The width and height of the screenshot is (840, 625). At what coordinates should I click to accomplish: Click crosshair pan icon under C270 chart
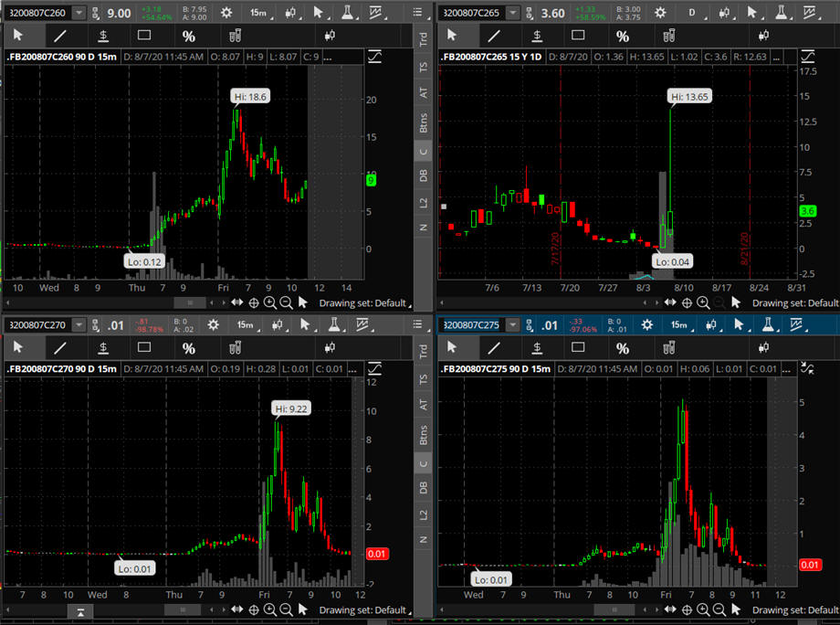point(254,609)
